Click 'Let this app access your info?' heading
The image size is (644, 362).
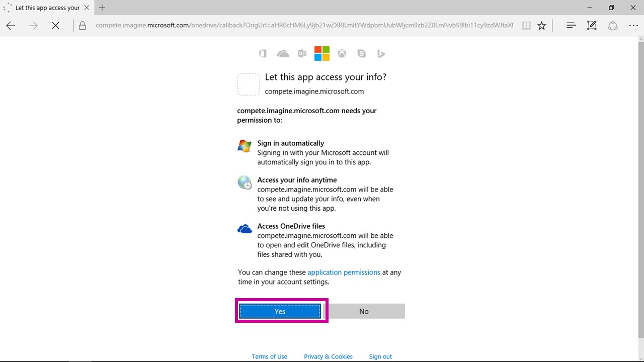click(326, 77)
